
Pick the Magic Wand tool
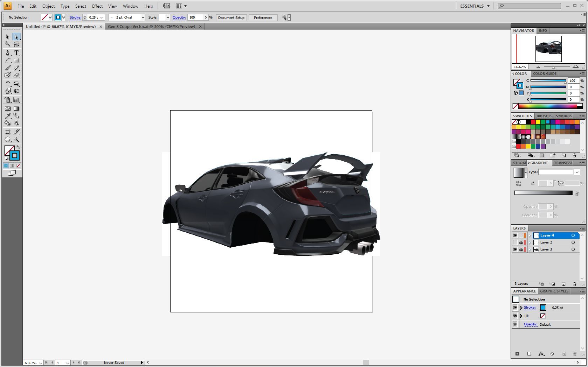click(x=8, y=44)
